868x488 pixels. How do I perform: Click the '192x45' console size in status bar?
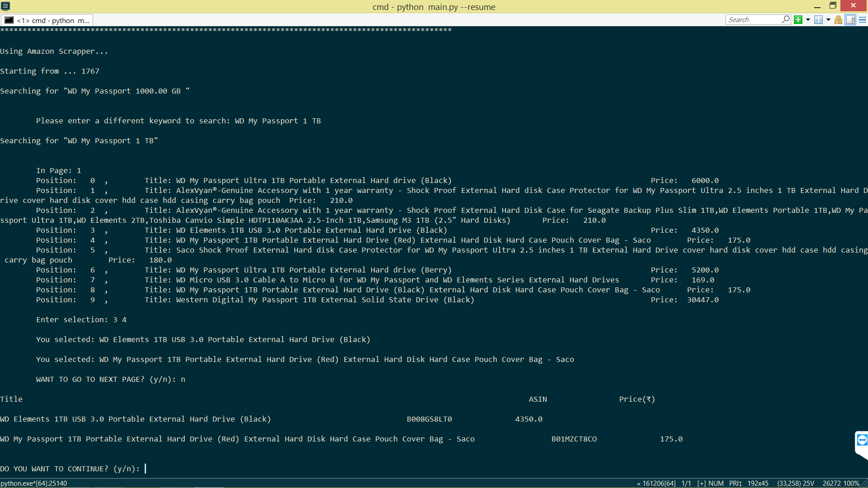pyautogui.click(x=758, y=483)
